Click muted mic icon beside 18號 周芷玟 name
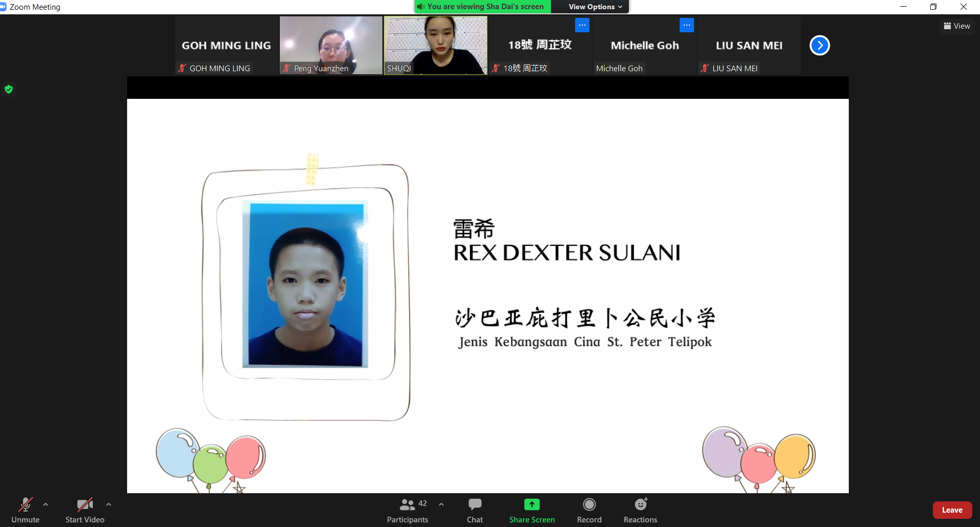The width and height of the screenshot is (980, 527). coord(496,68)
